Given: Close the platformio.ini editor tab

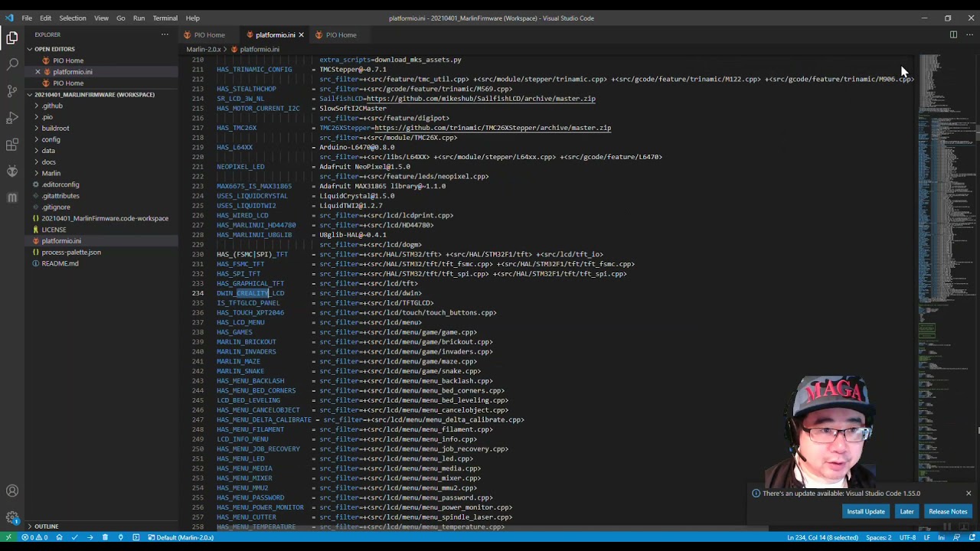Looking at the screenshot, I should (x=301, y=34).
